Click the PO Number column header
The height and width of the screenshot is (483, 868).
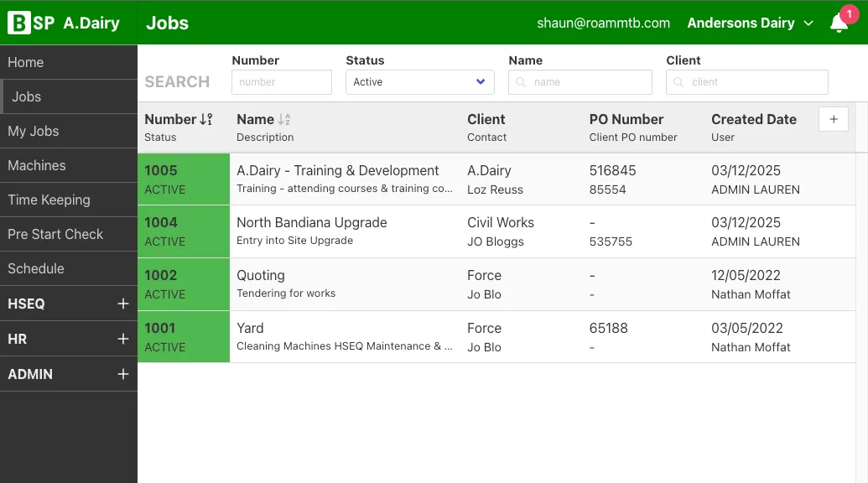pyautogui.click(x=626, y=120)
